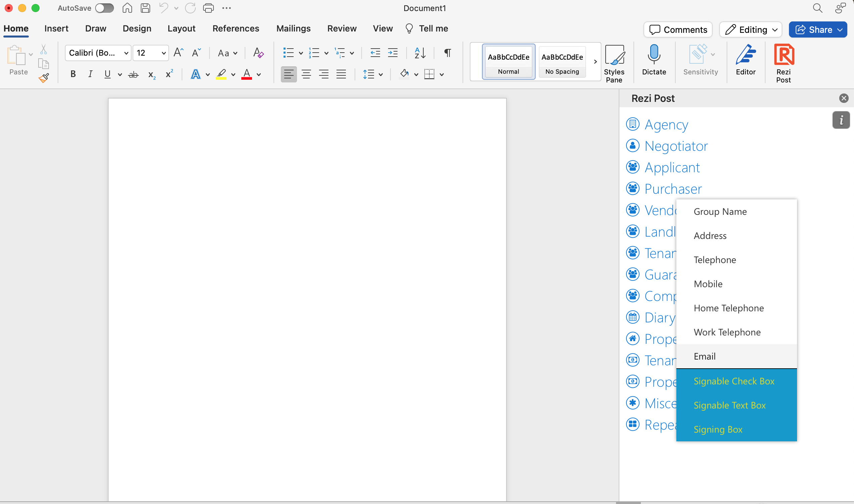The image size is (854, 504).
Task: Justify text alignment
Action: point(341,74)
